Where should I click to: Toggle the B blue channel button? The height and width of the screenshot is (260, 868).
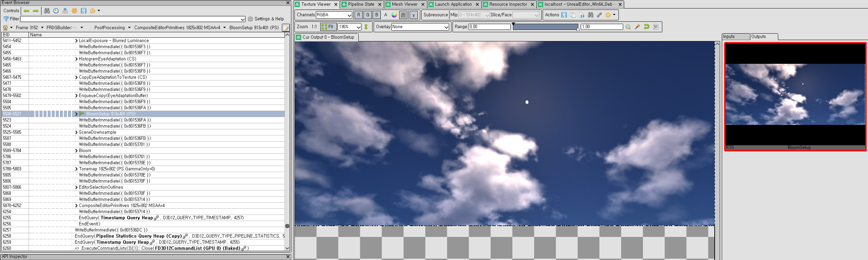pos(377,15)
